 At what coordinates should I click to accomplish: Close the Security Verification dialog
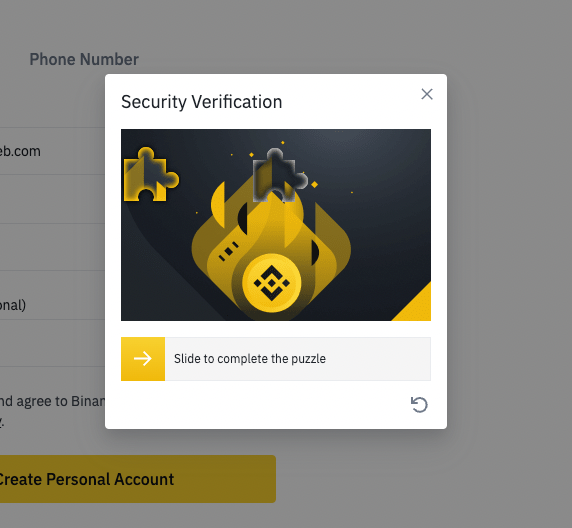(427, 94)
